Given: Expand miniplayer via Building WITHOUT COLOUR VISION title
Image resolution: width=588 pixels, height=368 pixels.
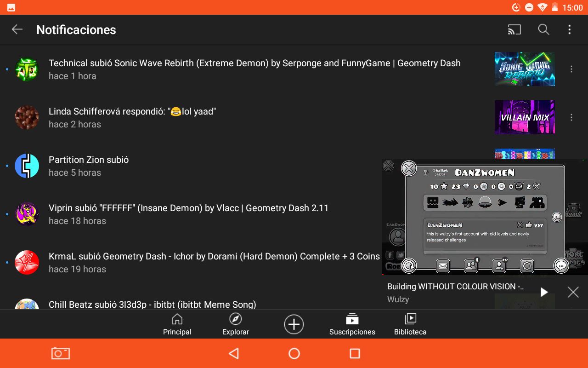Looking at the screenshot, I should point(456,287).
